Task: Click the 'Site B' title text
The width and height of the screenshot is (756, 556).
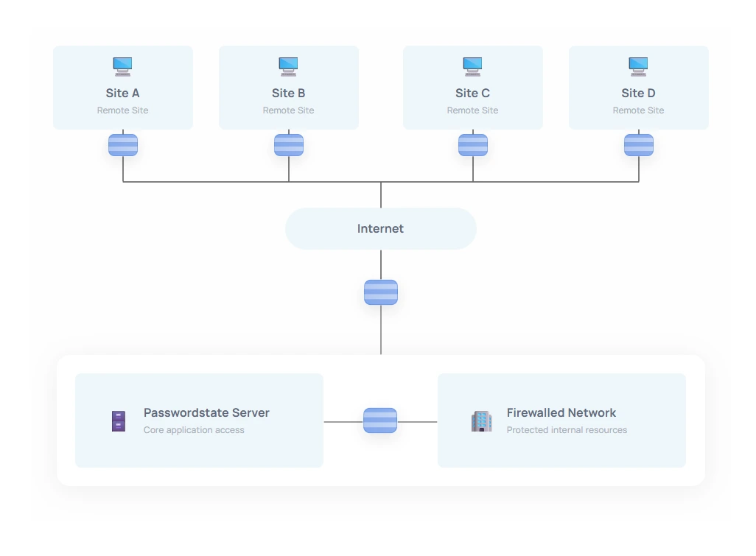Action: pyautogui.click(x=288, y=93)
